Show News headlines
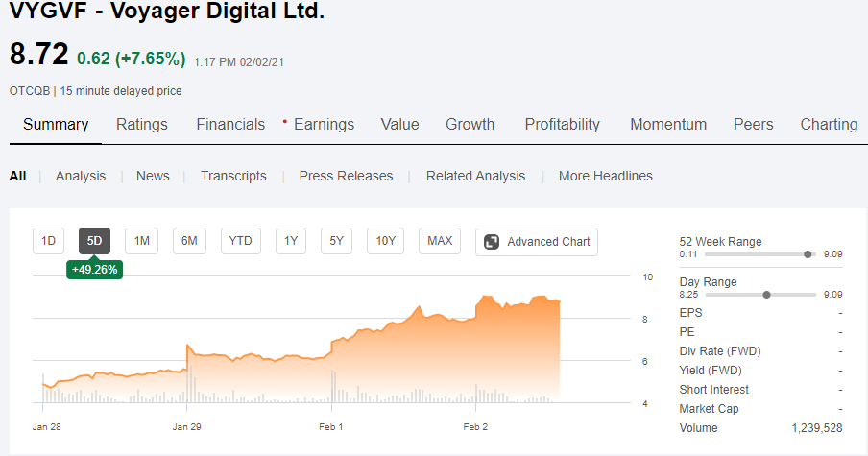The image size is (868, 456). 153,176
